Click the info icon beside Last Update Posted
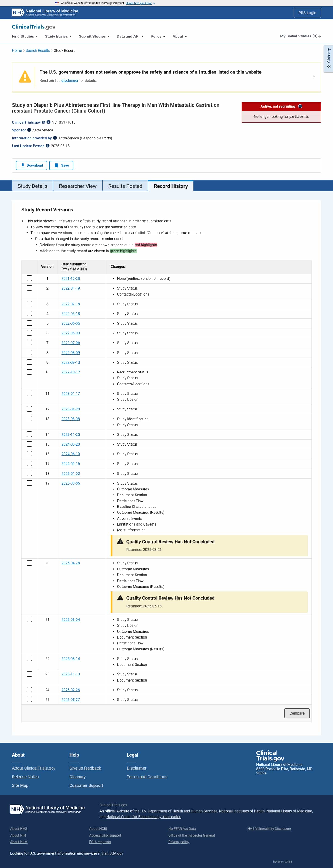 48,146
